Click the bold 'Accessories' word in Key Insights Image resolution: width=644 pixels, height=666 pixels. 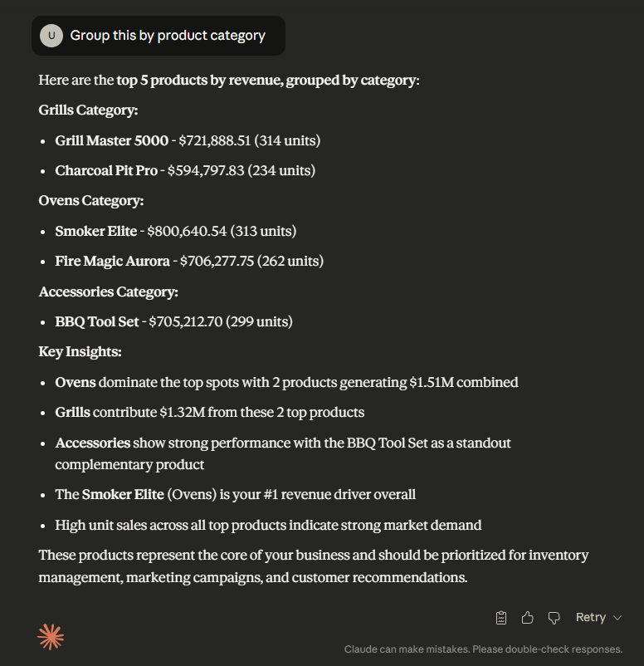pos(93,443)
